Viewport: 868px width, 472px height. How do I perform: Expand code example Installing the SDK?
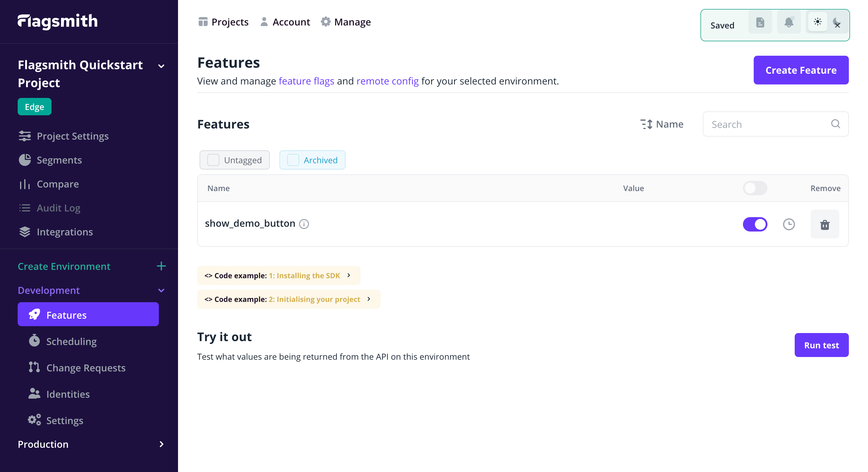click(x=279, y=275)
